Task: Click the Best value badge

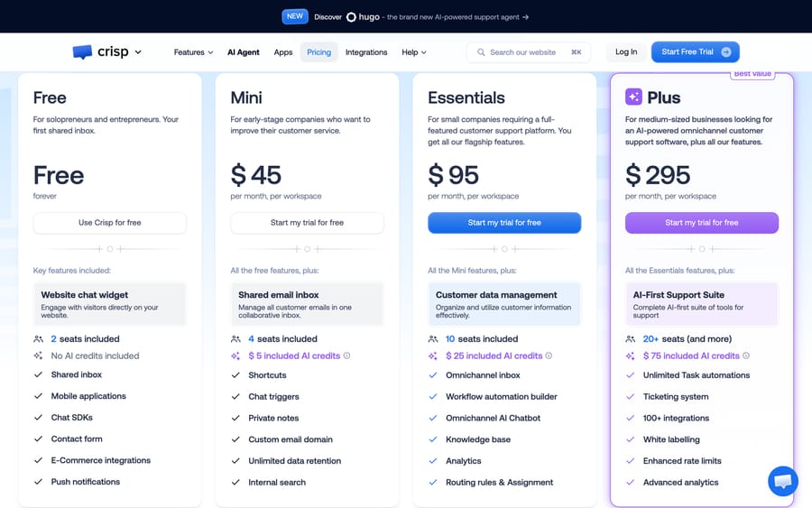Action: click(752, 74)
